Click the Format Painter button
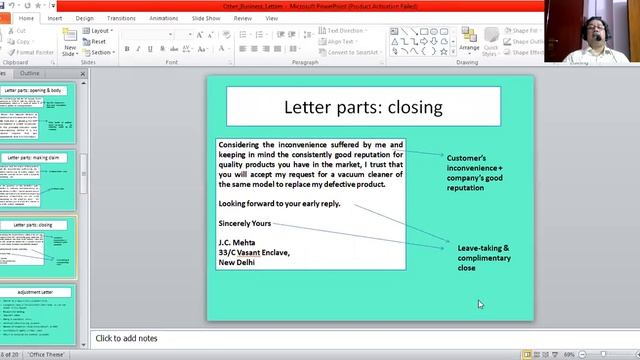 pyautogui.click(x=31, y=52)
